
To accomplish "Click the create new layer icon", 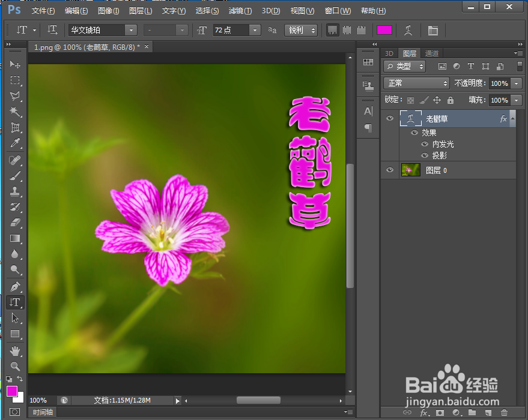I will click(488, 413).
